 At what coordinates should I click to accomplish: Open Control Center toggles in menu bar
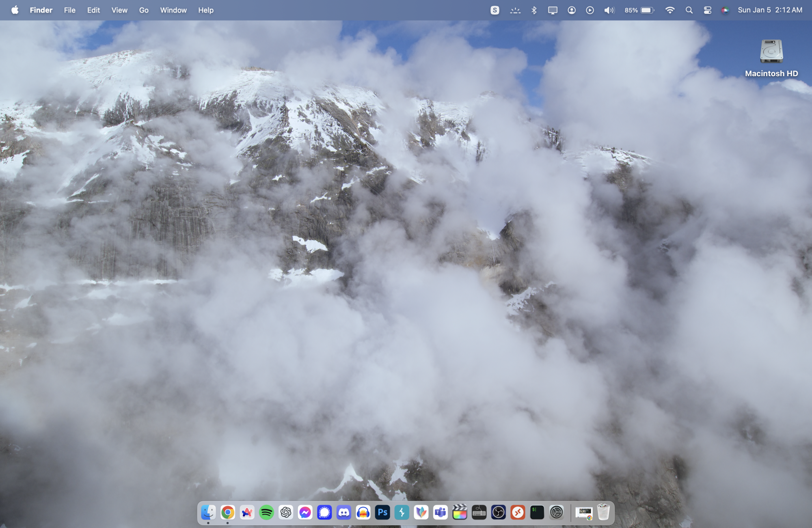pos(707,10)
